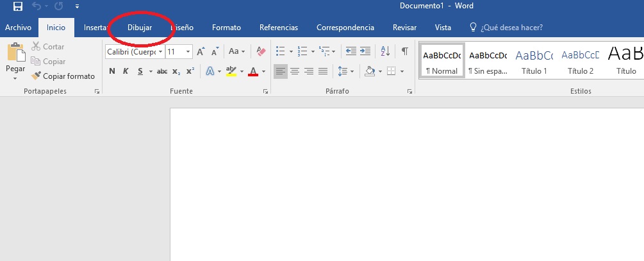Toggle show paragraph marks (¶)

[404, 51]
